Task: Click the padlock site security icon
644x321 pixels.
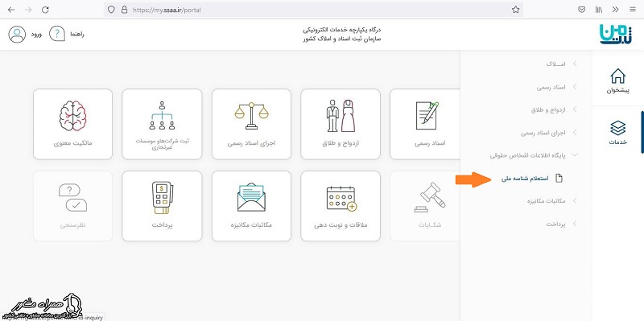Action: 125,10
